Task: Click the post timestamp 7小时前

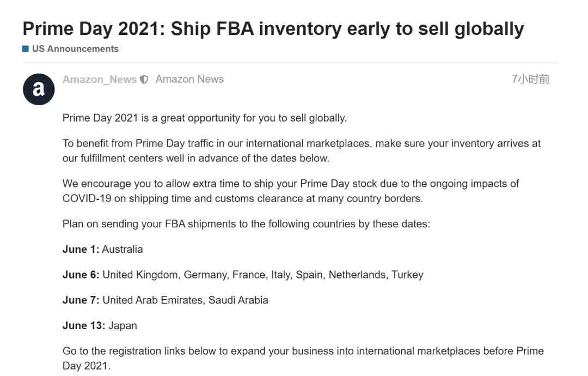Action: pyautogui.click(x=531, y=79)
